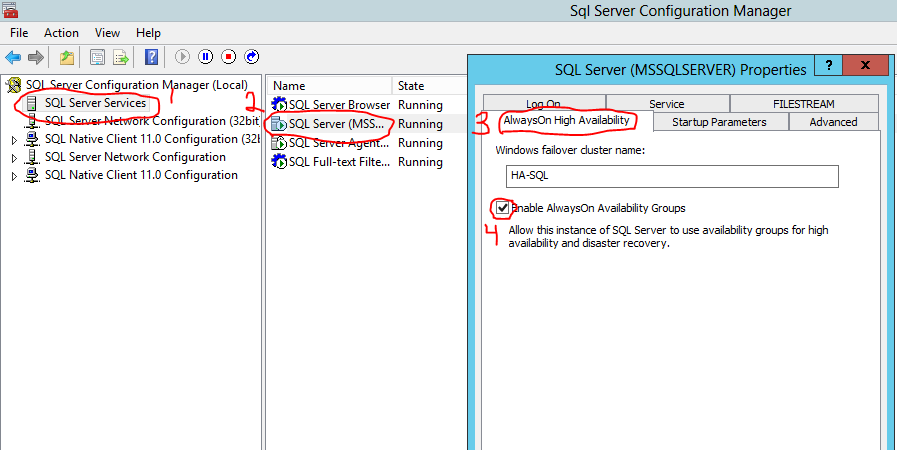Select SQL Server Network Configuration (32bit) tree item
The height and width of the screenshot is (450, 897).
152,121
